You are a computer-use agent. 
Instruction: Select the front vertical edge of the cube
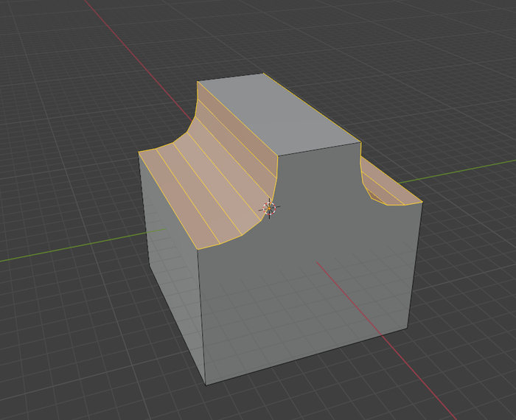[x=202, y=317]
